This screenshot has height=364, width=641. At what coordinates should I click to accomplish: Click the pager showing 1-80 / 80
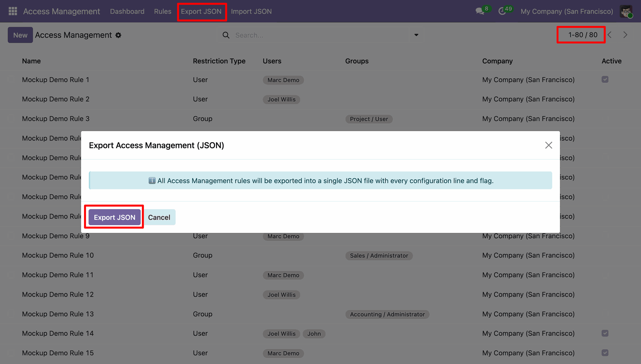583,35
